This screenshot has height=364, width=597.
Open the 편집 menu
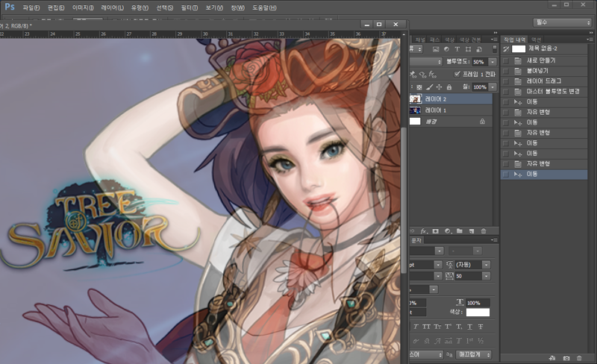coord(56,7)
